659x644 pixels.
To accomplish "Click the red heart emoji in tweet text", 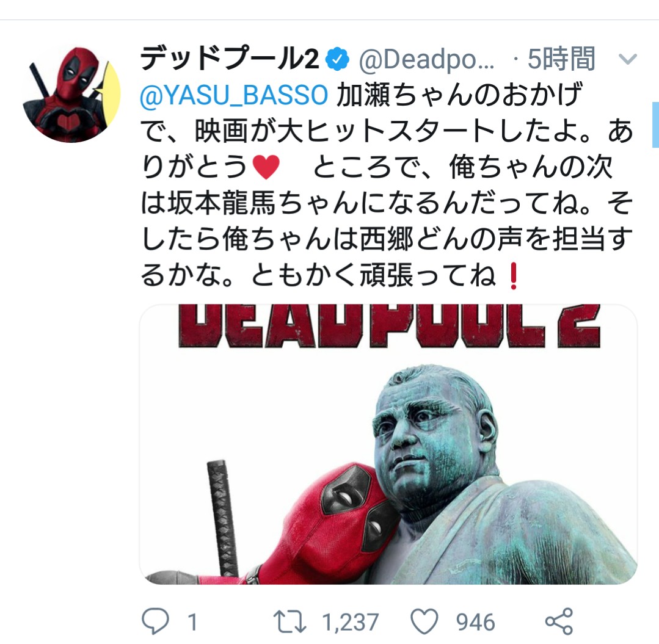I will (266, 167).
